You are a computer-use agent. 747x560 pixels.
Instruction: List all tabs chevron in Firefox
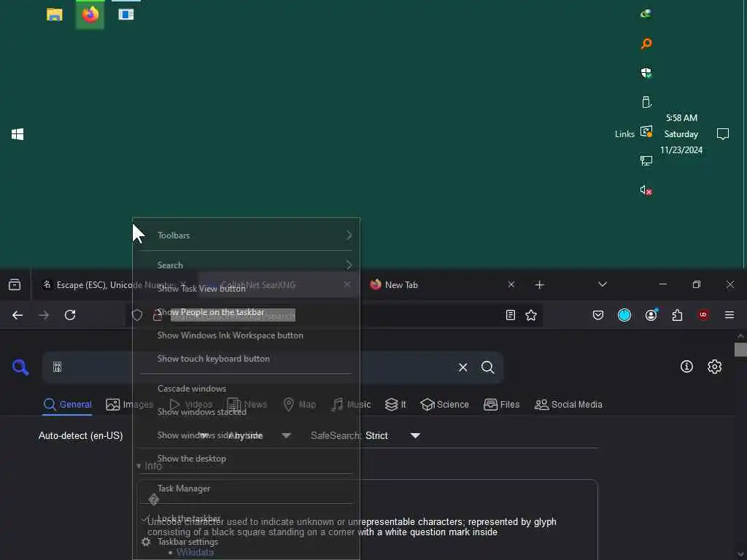tap(602, 285)
